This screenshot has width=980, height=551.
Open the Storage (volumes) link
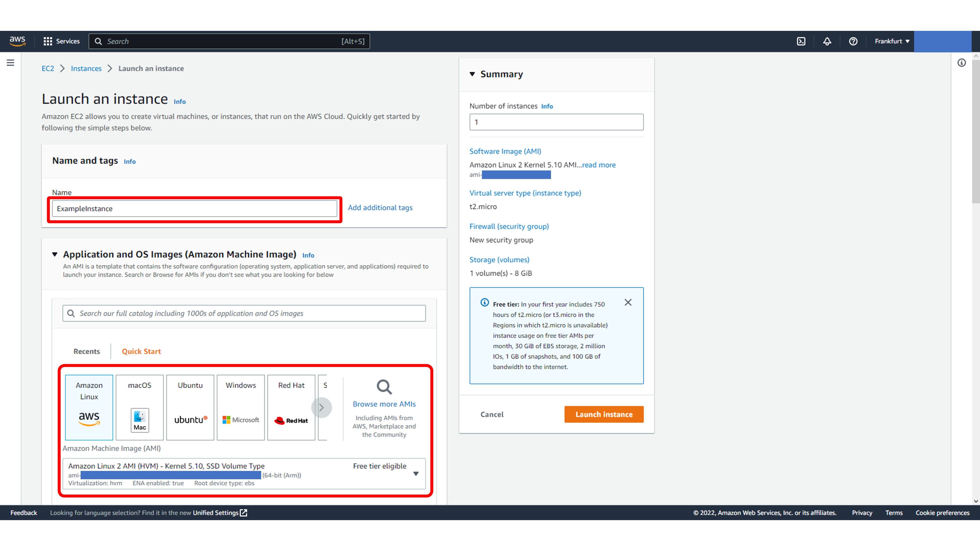[500, 260]
